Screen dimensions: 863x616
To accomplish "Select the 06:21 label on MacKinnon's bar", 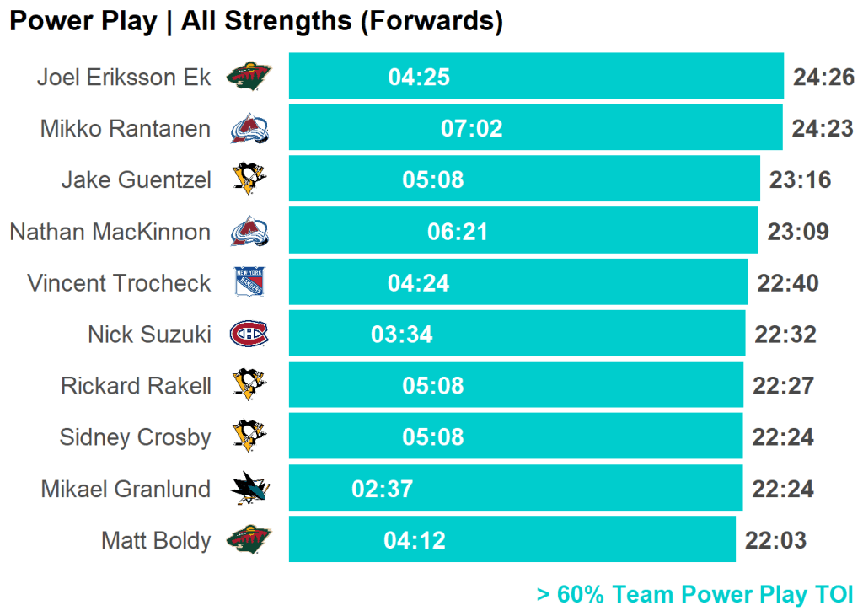I will pos(458,231).
